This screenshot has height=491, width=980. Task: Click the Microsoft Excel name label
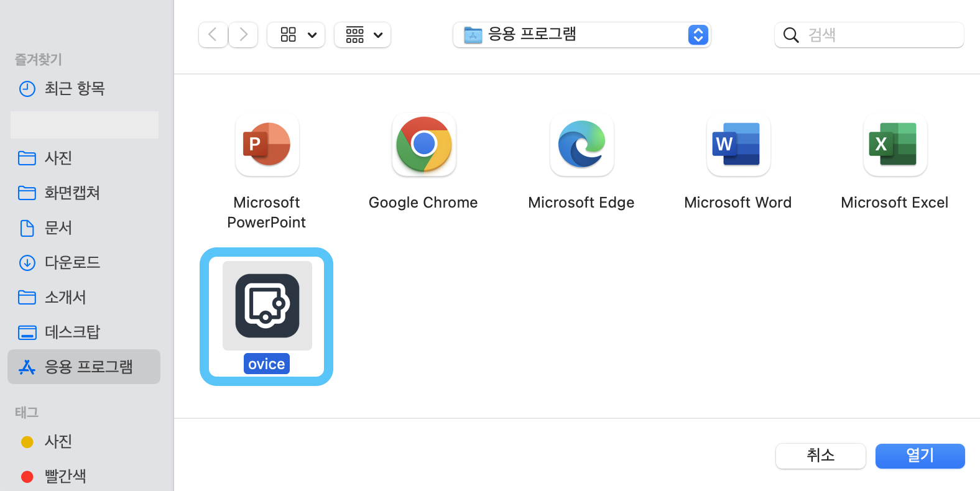coord(895,203)
